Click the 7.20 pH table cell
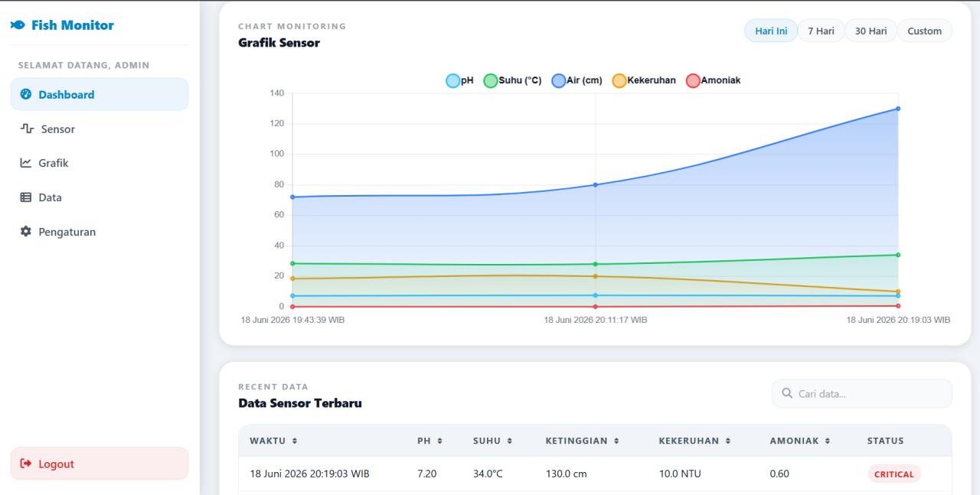This screenshot has height=495, width=980. coord(426,474)
